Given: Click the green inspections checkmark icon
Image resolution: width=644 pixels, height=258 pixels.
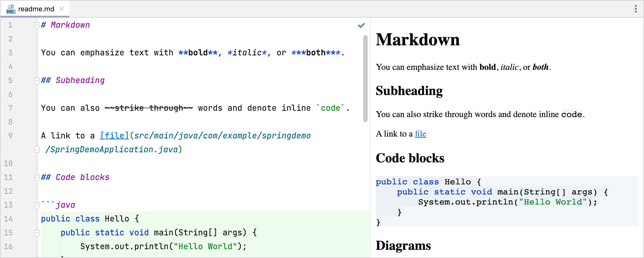Looking at the screenshot, I should pos(361,25).
